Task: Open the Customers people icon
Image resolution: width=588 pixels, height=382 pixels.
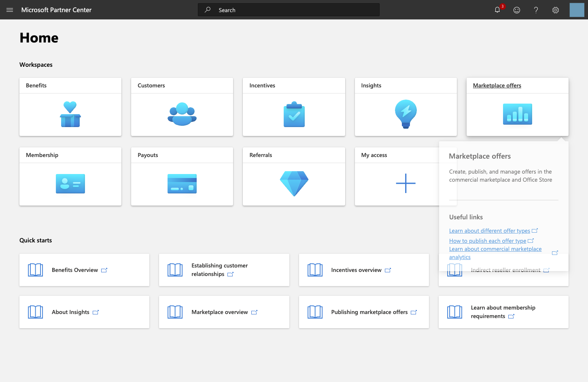Action: (x=182, y=114)
